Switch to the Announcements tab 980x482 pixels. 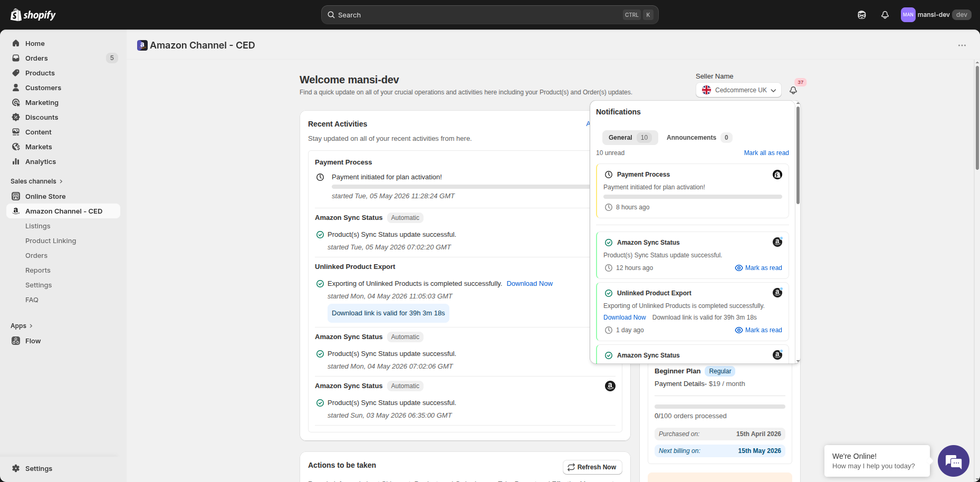click(x=699, y=138)
